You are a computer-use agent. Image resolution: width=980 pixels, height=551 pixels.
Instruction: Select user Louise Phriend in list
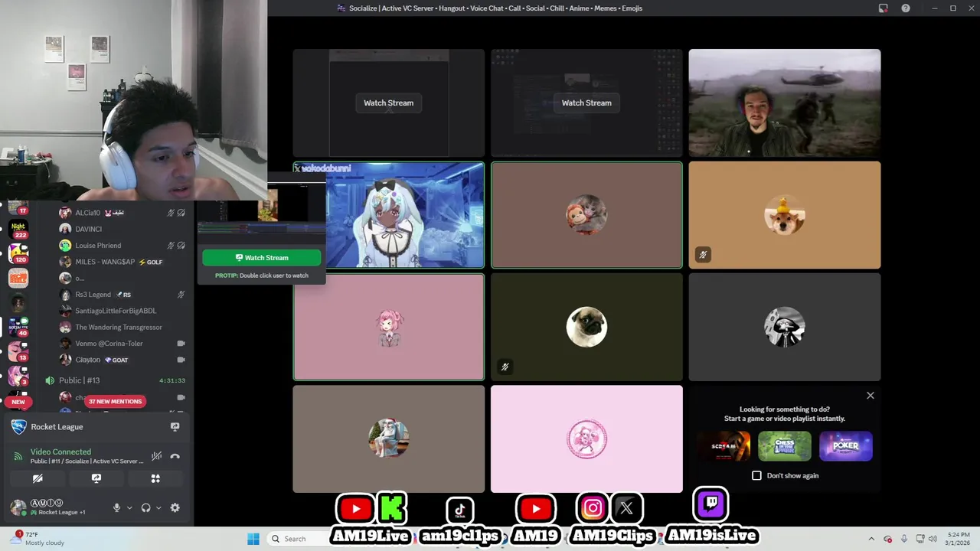point(122,246)
